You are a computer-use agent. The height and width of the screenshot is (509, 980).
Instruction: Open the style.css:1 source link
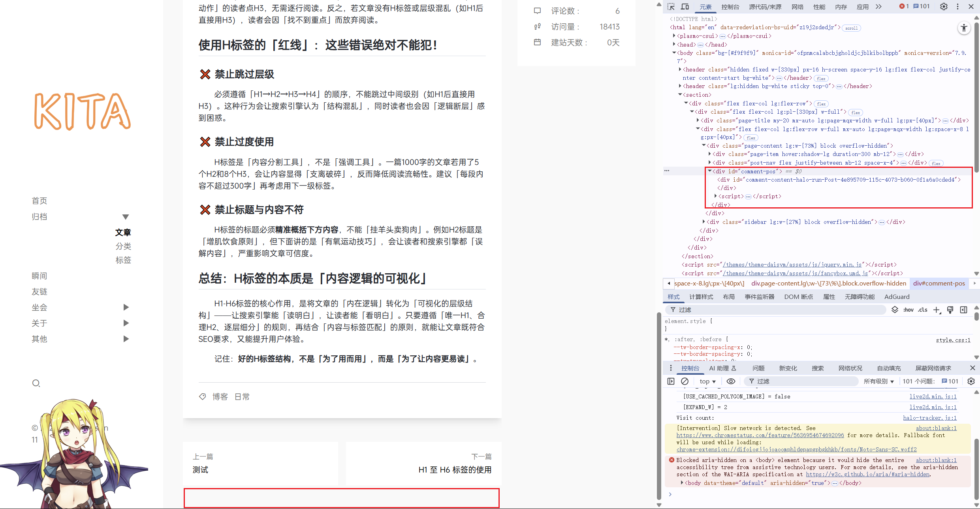953,340
